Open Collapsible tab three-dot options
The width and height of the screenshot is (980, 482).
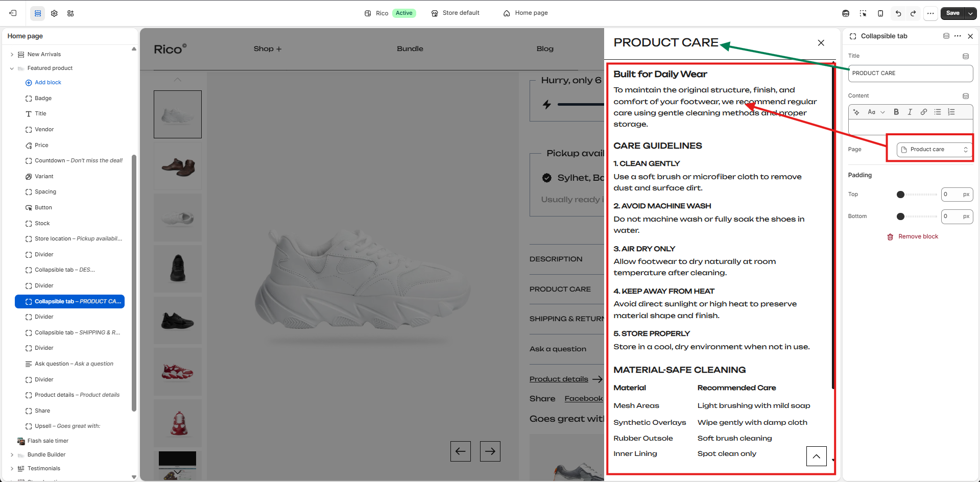click(x=958, y=36)
